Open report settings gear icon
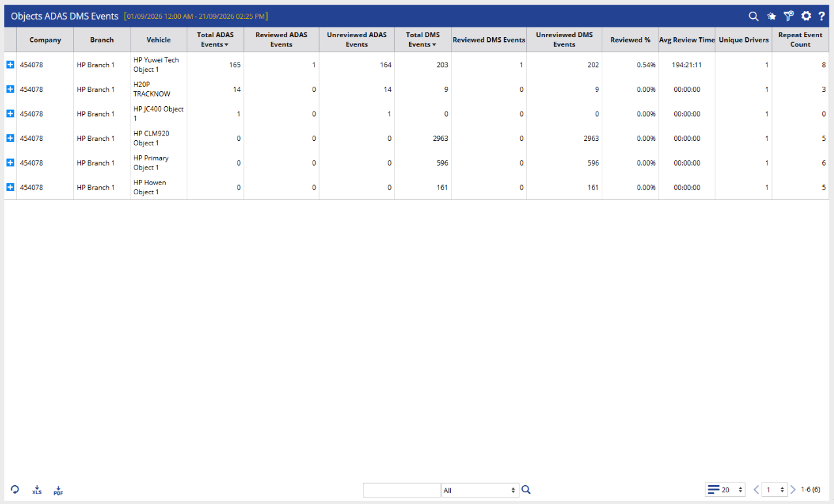The height and width of the screenshot is (504, 834). 806,16
